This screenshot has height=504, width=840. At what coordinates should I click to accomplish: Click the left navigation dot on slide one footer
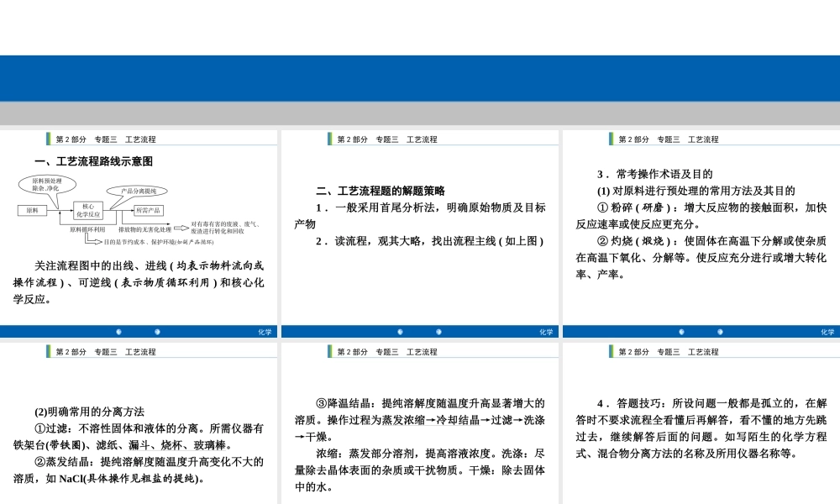click(x=120, y=331)
